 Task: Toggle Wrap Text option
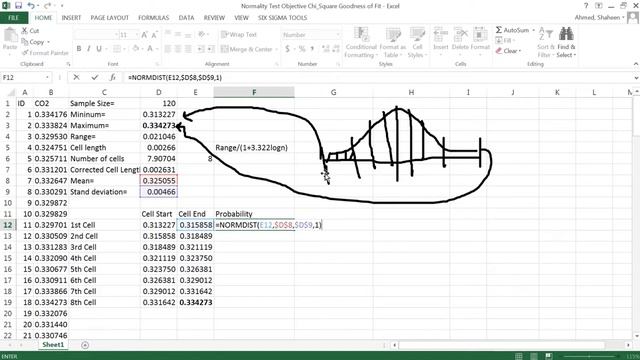239,35
